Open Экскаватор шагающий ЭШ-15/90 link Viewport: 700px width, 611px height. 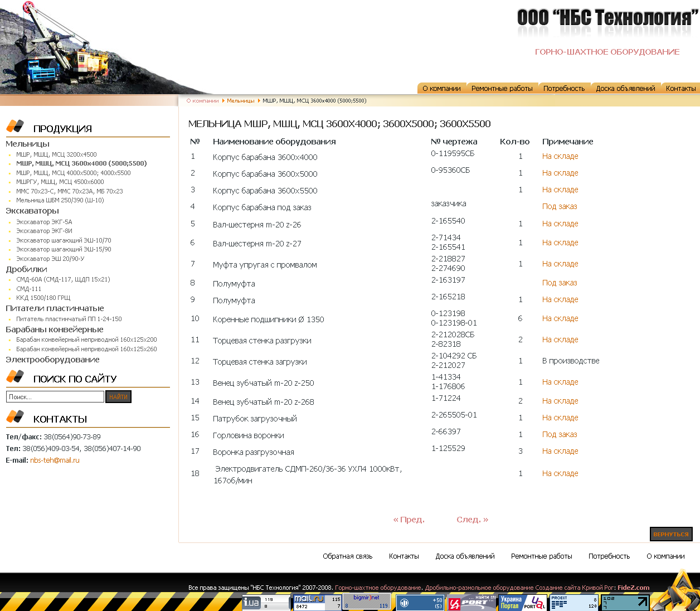(64, 249)
